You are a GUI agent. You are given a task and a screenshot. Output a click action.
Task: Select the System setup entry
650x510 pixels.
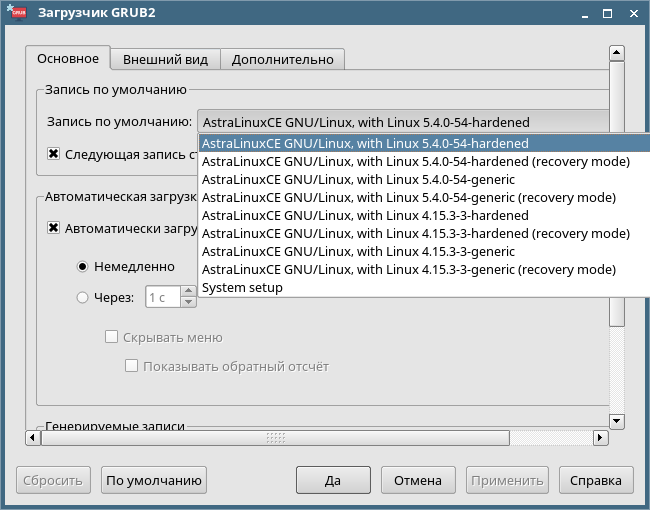[424, 288]
